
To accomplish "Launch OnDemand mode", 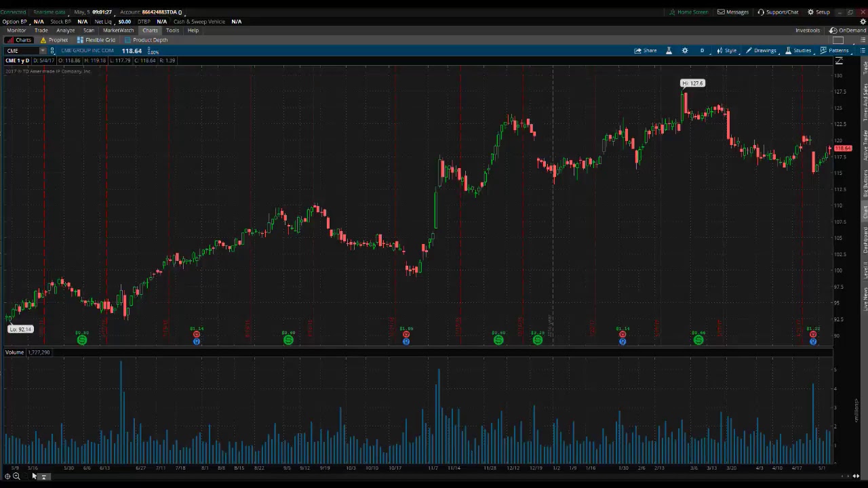I will point(848,30).
